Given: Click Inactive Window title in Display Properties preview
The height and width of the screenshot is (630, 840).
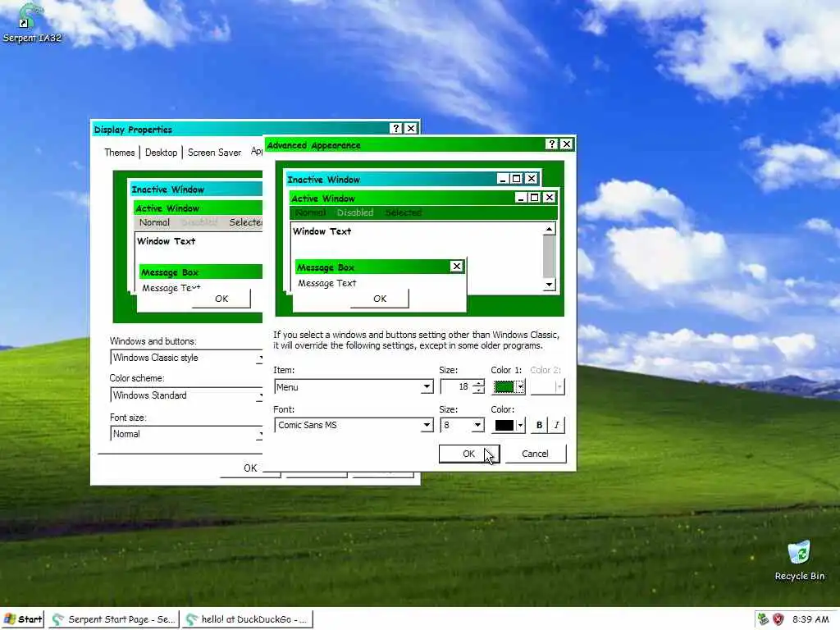Looking at the screenshot, I should (x=196, y=189).
